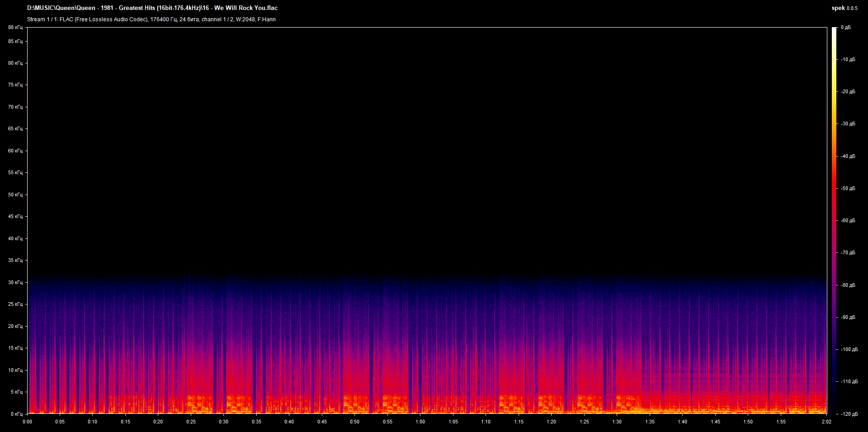This screenshot has height=432, width=868.
Task: Click the 80 кГц frequency axis label
Action: (x=15, y=63)
